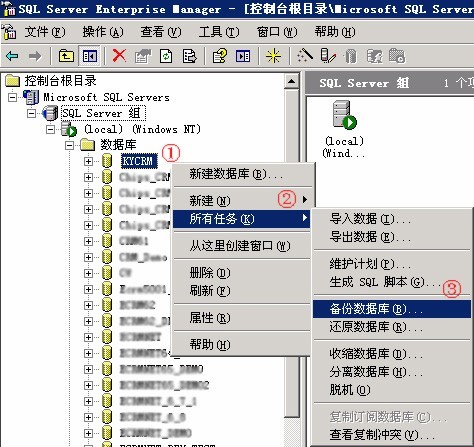Select 备份数据库(B)... in submenu

pyautogui.click(x=392, y=309)
